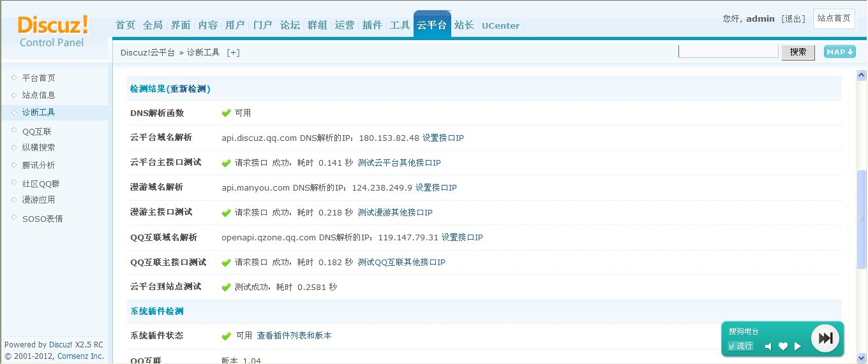Viewport: 868px width, 364px height.
Task: Open the MAP site map button
Action: pos(839,52)
